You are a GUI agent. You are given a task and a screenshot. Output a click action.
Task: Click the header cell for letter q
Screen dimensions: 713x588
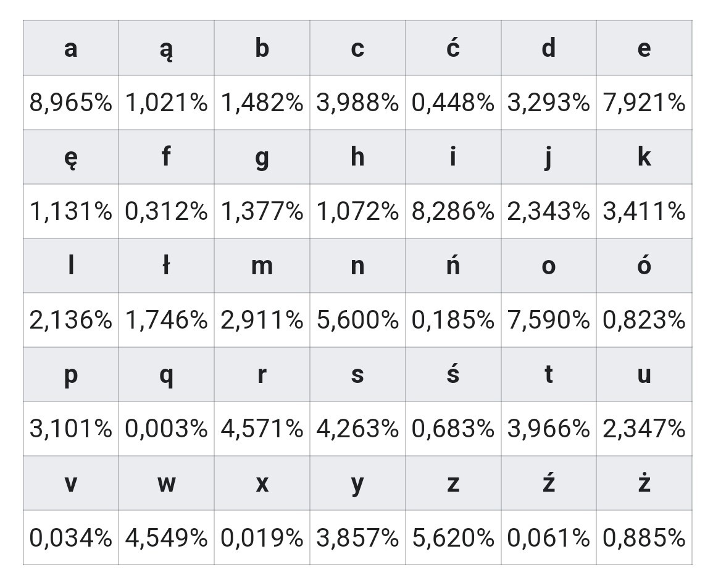pos(166,374)
